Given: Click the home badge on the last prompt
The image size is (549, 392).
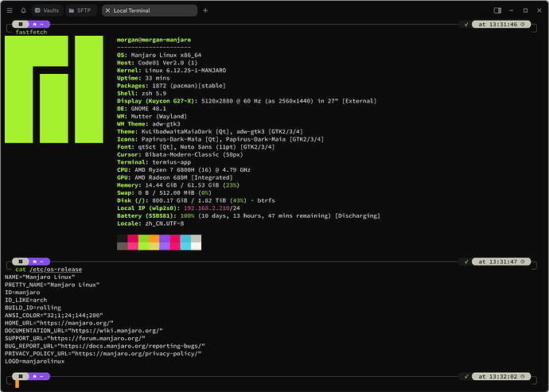Looking at the screenshot, I should 38,377.
